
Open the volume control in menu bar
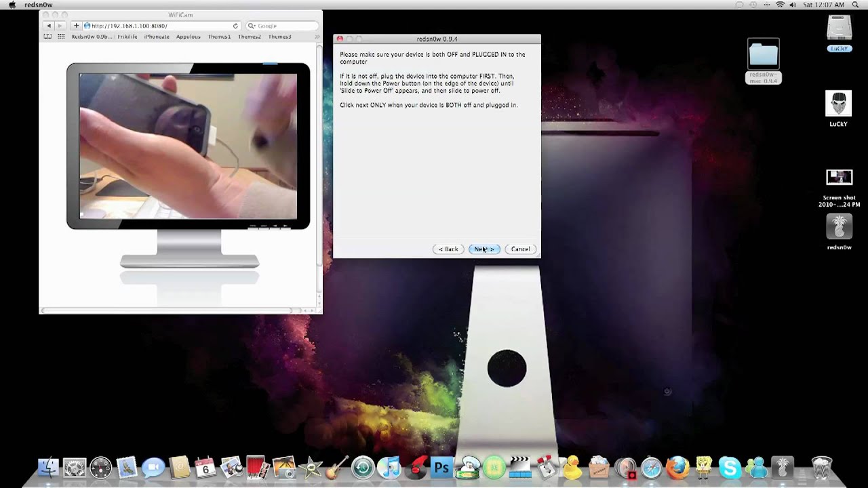click(793, 5)
